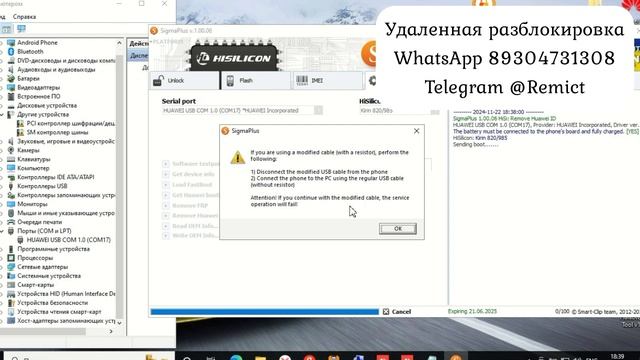The height and width of the screenshot is (360, 640).
Task: Select the Клавиатуры category
Action: pos(33,159)
